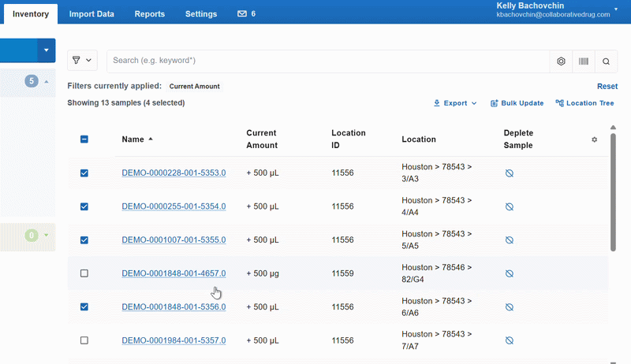This screenshot has height=364, width=631.
Task: Click the Current Amount filter tag
Action: [194, 87]
